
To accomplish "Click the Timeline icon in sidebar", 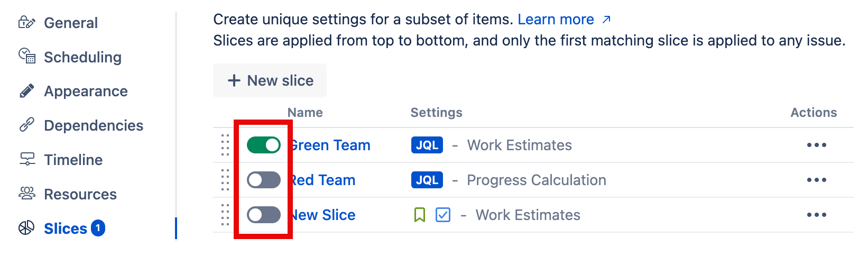I will [26, 159].
